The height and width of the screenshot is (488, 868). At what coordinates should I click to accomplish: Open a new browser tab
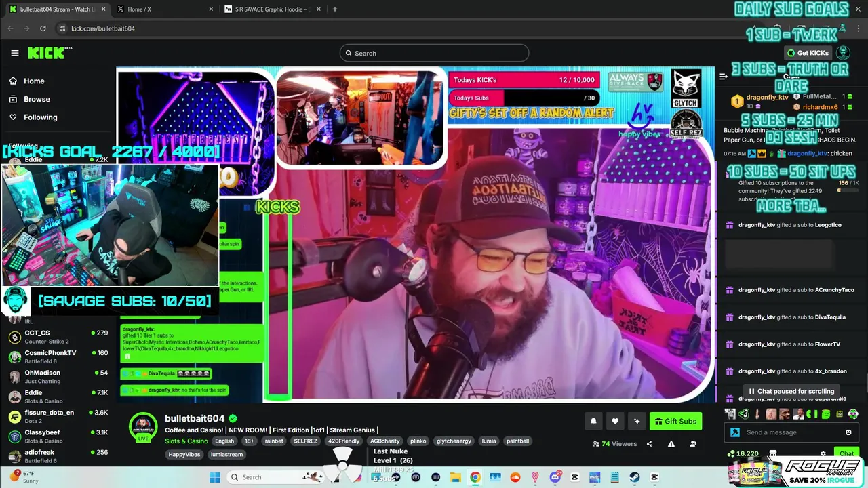(x=334, y=9)
